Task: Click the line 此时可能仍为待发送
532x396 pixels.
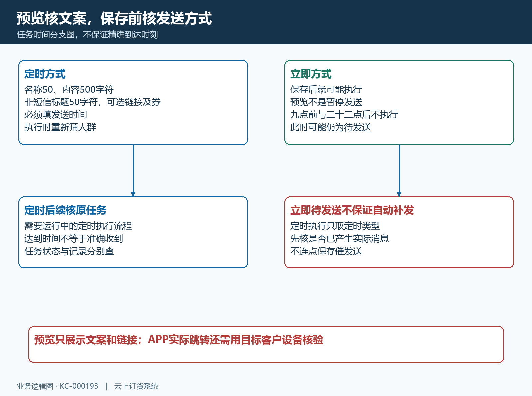Action: point(331,127)
